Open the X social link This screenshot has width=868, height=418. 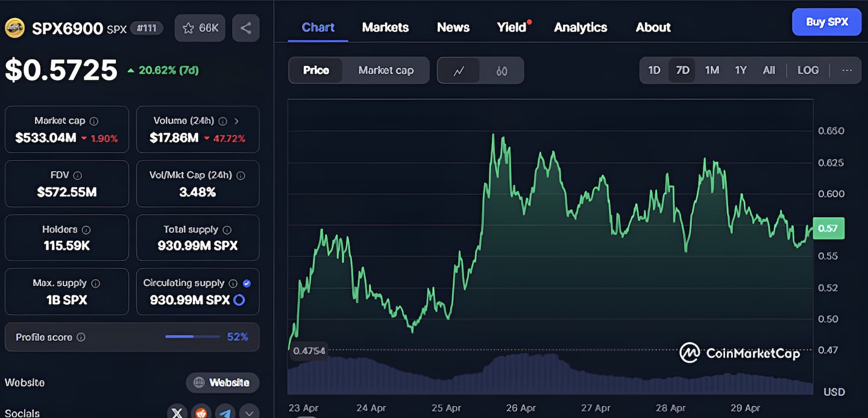pos(177,413)
